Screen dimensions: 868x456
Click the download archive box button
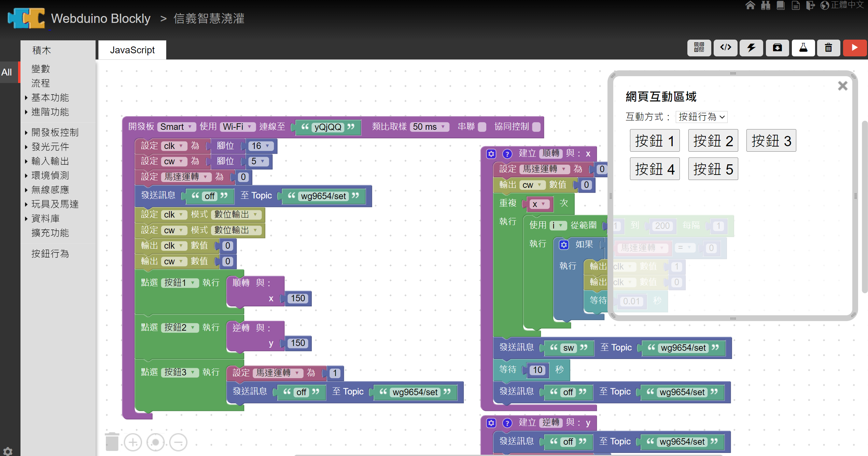(777, 47)
